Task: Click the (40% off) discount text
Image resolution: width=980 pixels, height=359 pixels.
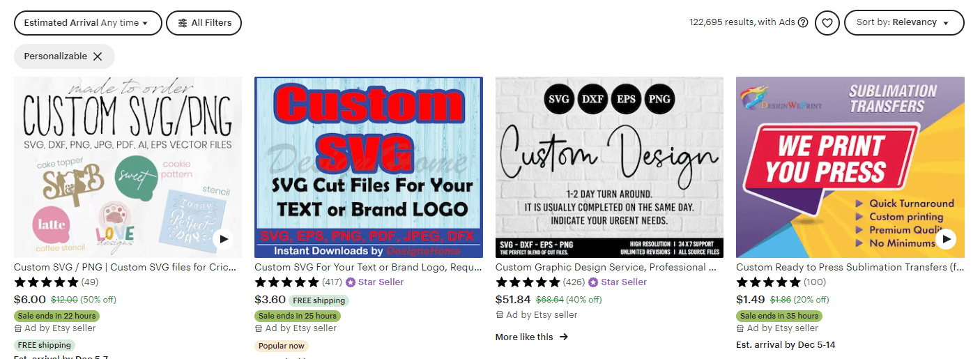Action: pos(583,300)
